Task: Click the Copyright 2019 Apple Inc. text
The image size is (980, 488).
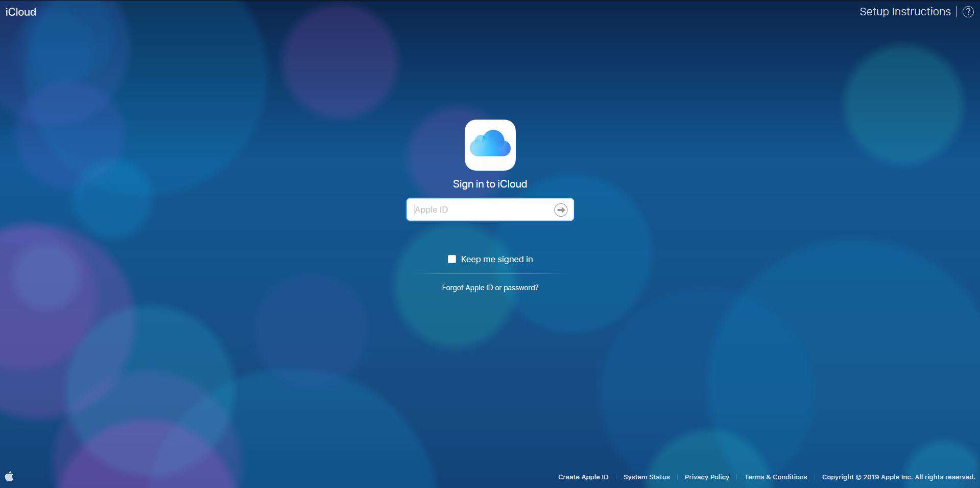Action: (x=899, y=477)
